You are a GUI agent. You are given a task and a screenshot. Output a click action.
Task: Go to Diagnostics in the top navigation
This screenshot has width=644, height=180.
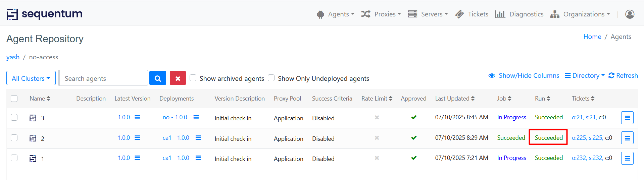[519, 14]
